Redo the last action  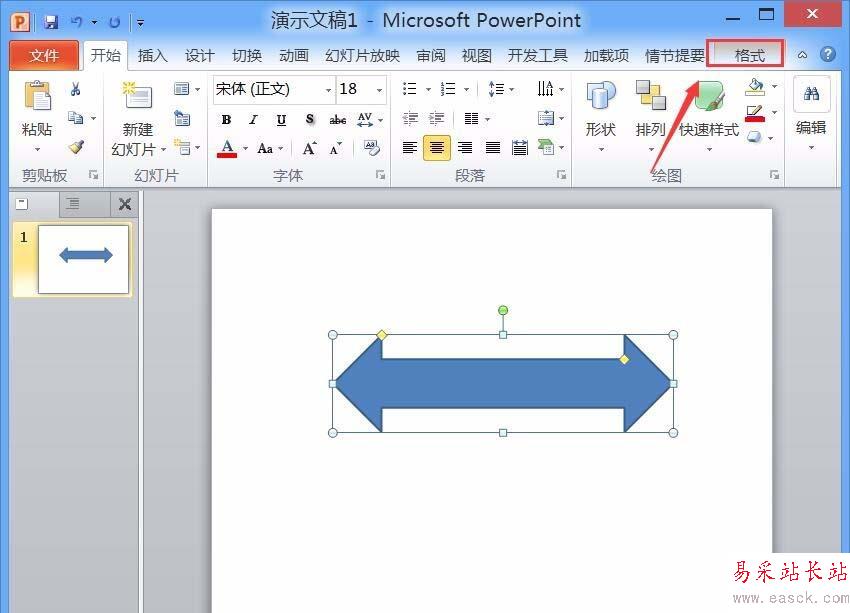pos(114,22)
